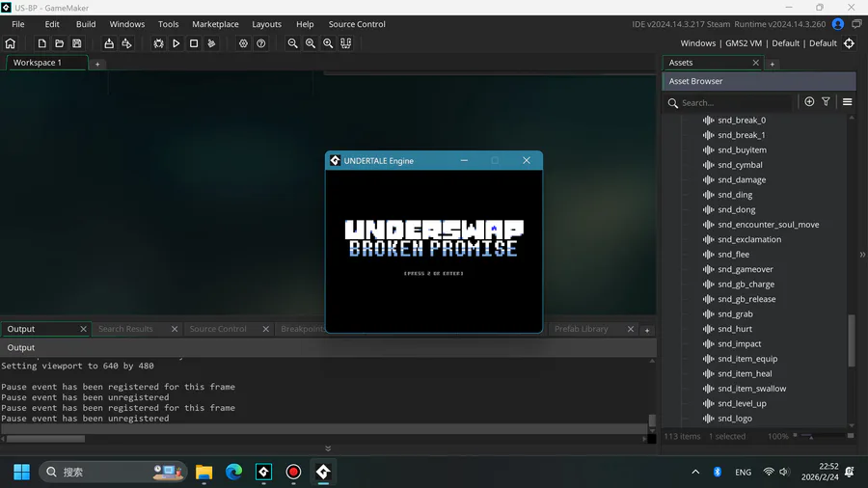868x488 pixels.
Task: Select snd_cymbal sound asset
Action: click(740, 165)
